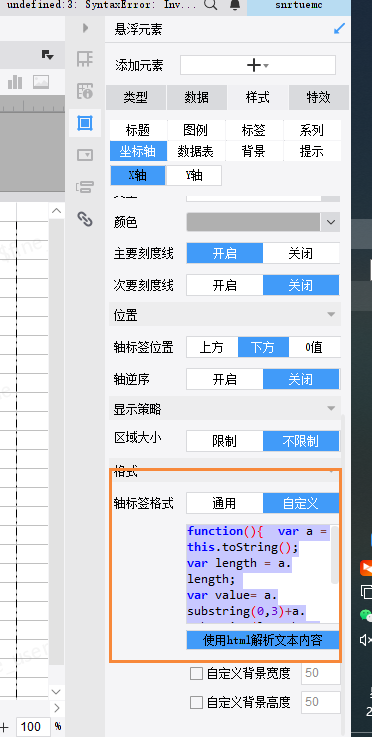Click the horizontal scroll right arrow

coord(56,707)
